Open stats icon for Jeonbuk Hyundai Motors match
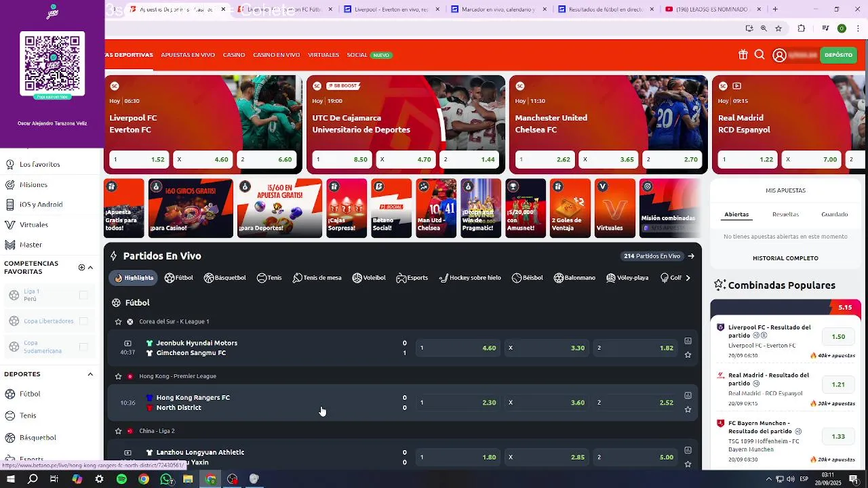This screenshot has height=488, width=868. pyautogui.click(x=688, y=341)
